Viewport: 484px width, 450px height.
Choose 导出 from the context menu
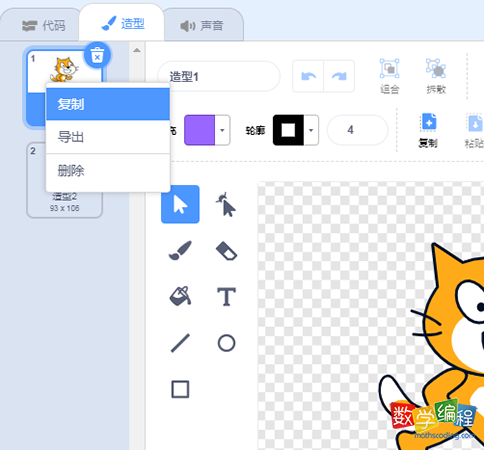coord(108,137)
